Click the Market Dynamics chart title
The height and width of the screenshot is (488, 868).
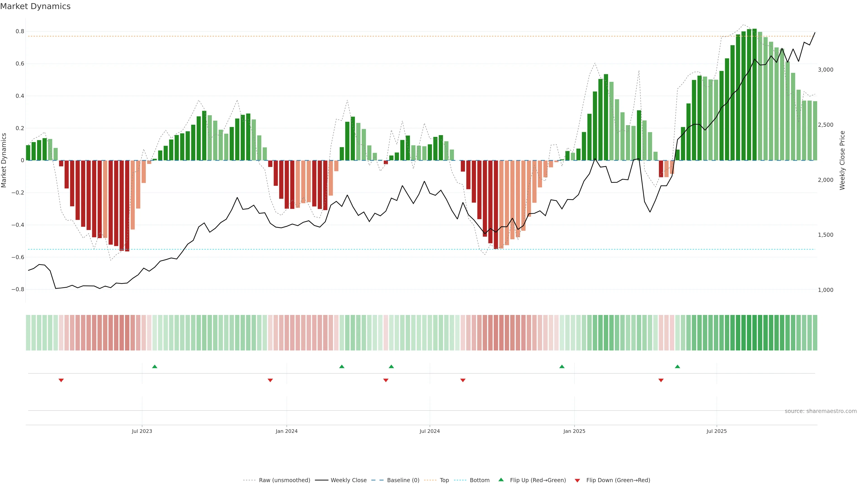coord(35,6)
